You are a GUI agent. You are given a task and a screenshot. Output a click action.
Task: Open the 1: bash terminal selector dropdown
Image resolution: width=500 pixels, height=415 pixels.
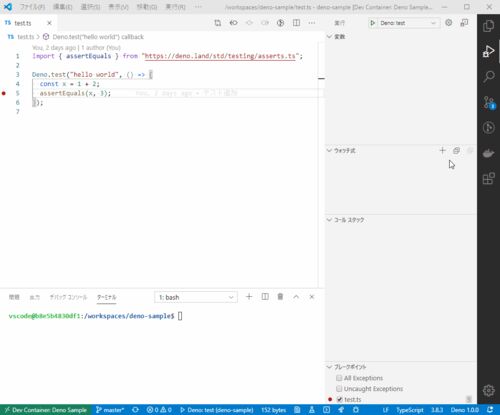pyautogui.click(x=196, y=297)
